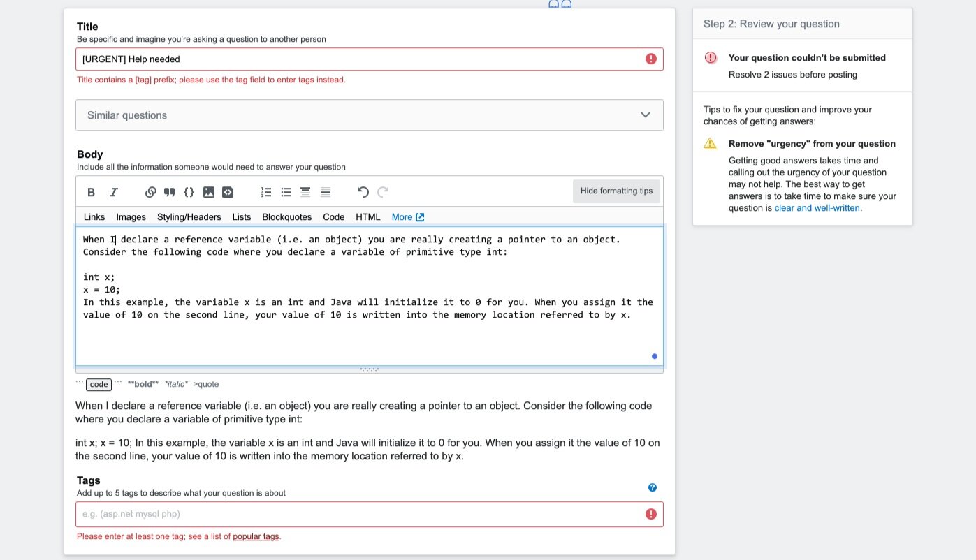Screen dimensions: 976x560
Task: Expand the Similar questions section
Action: click(x=370, y=115)
